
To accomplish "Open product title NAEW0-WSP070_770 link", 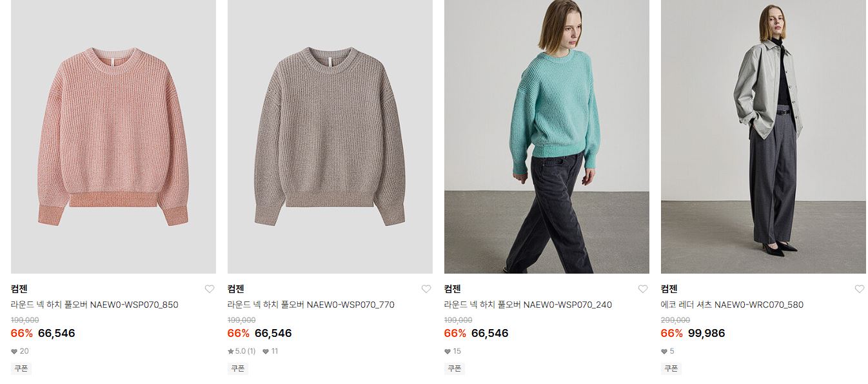I will pyautogui.click(x=311, y=305).
